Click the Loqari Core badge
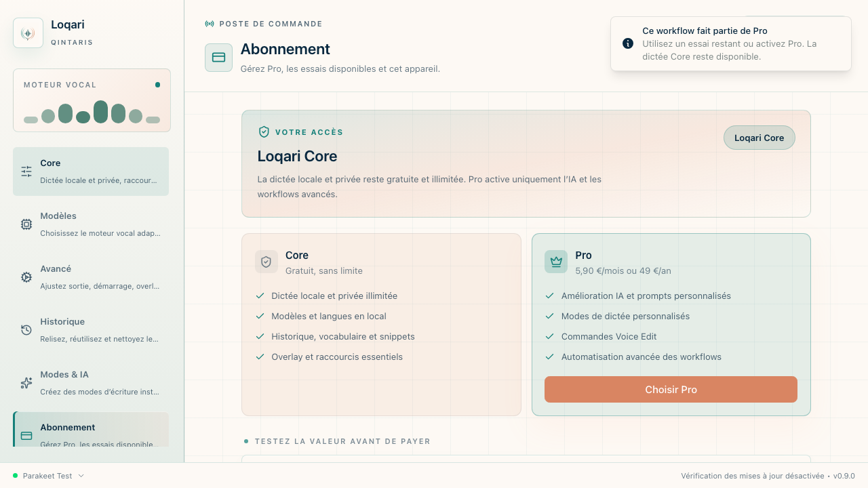This screenshot has width=868, height=488. (759, 138)
